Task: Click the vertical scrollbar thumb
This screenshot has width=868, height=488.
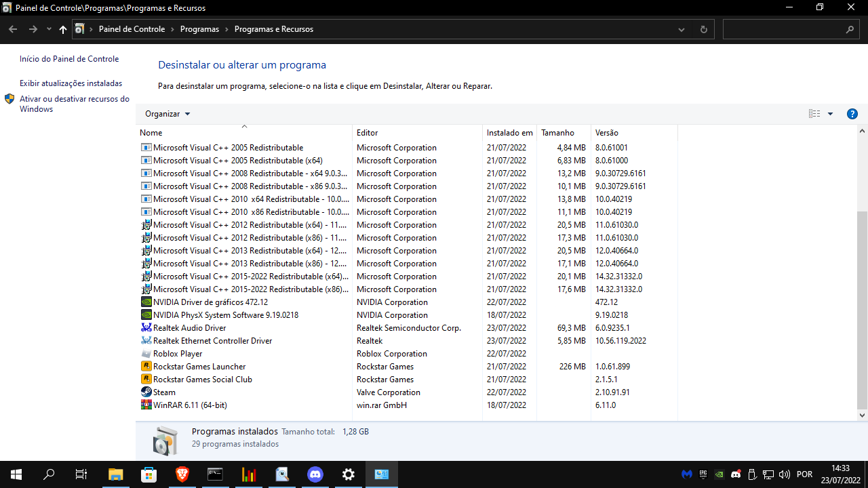Action: pyautogui.click(x=863, y=309)
